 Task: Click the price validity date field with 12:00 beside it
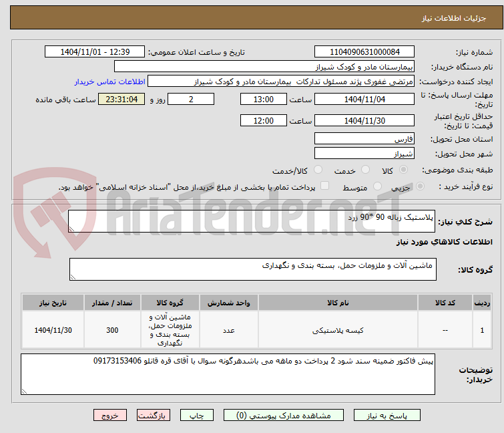pyautogui.click(x=364, y=121)
